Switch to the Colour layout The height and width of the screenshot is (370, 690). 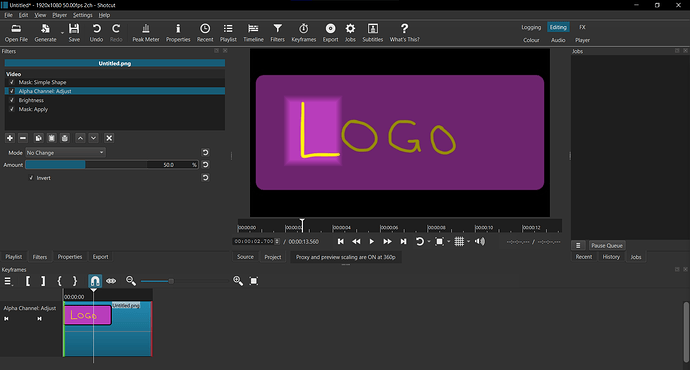pos(531,40)
